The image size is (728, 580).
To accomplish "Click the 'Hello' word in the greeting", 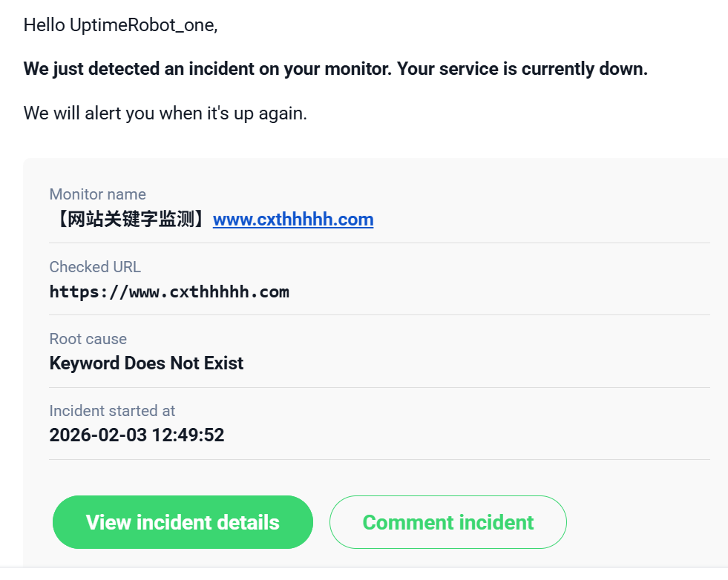I will coord(45,25).
